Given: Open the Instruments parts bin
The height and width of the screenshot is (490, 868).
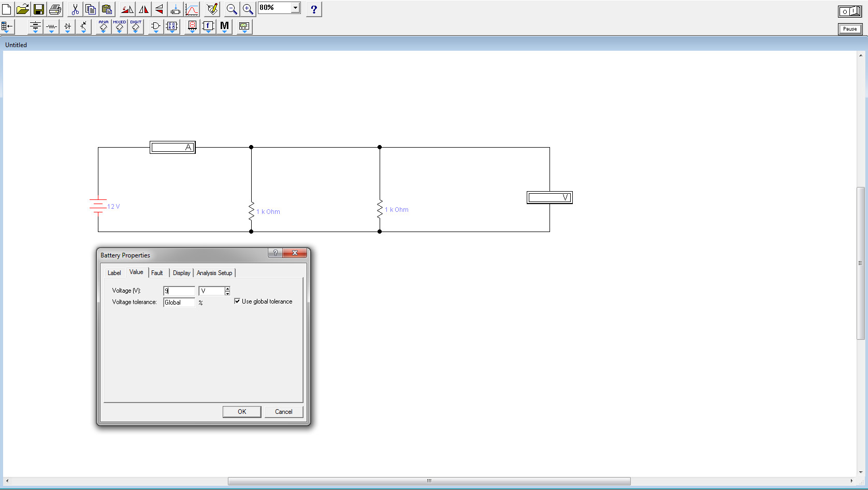Looking at the screenshot, I should click(244, 26).
